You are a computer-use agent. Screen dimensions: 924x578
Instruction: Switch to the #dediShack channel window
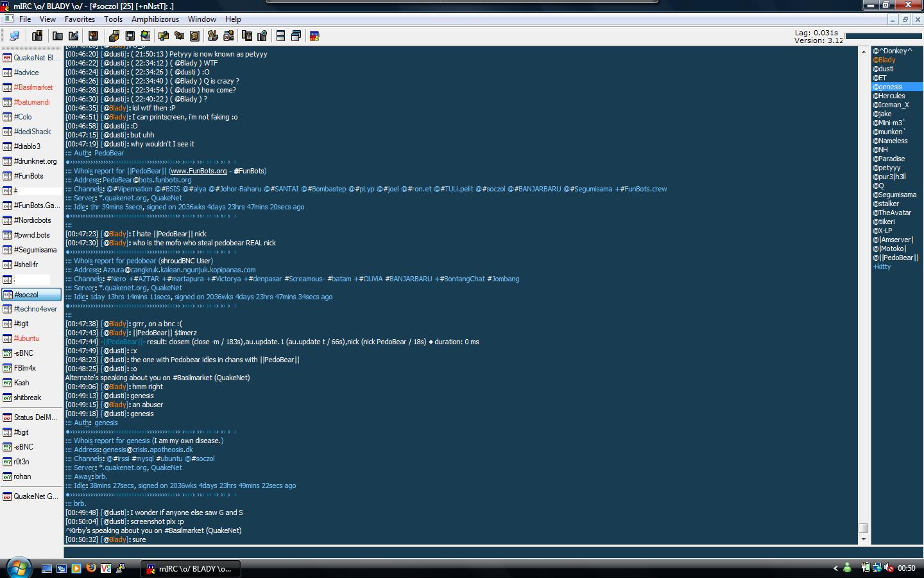coord(31,132)
